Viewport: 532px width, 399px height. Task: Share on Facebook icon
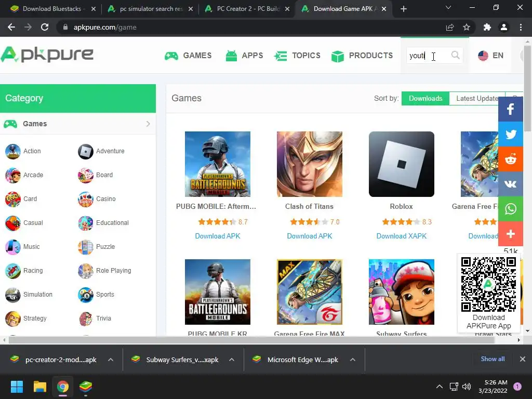[x=510, y=109]
